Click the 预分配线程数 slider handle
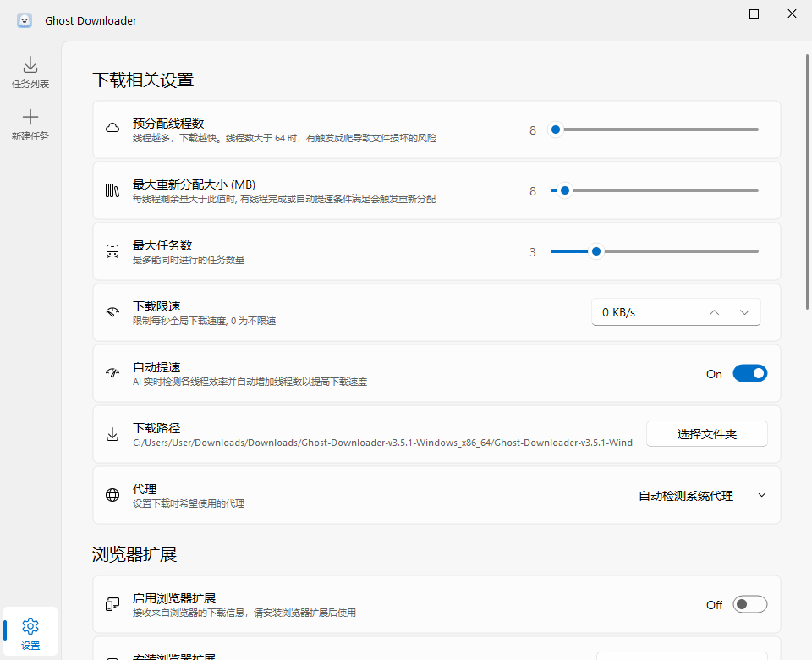 tap(556, 129)
